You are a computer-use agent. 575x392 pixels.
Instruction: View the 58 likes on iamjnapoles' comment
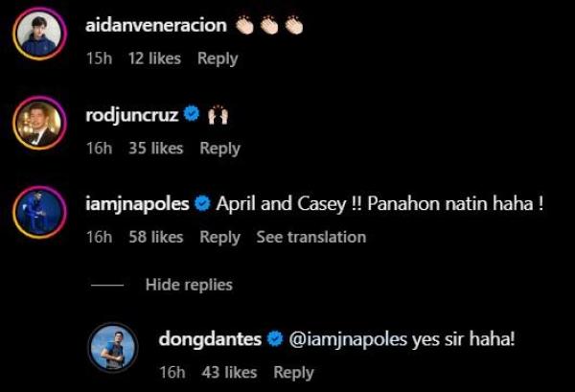pos(155,237)
